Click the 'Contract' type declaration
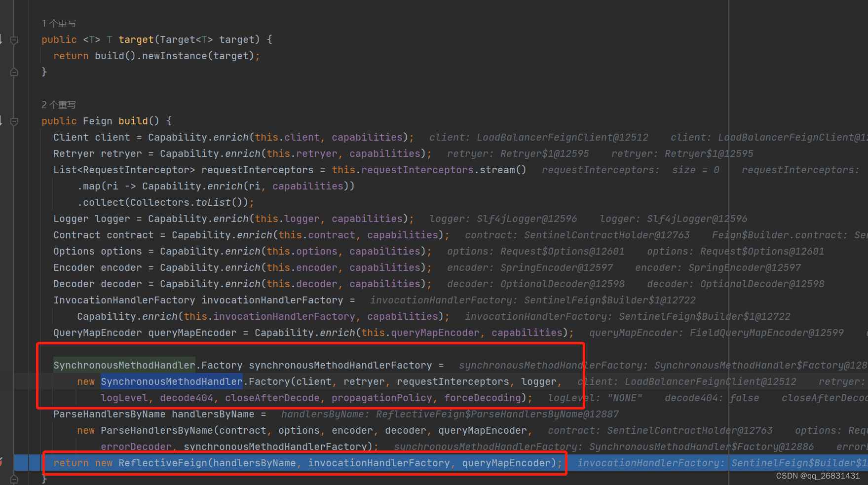868x485 pixels. [77, 235]
